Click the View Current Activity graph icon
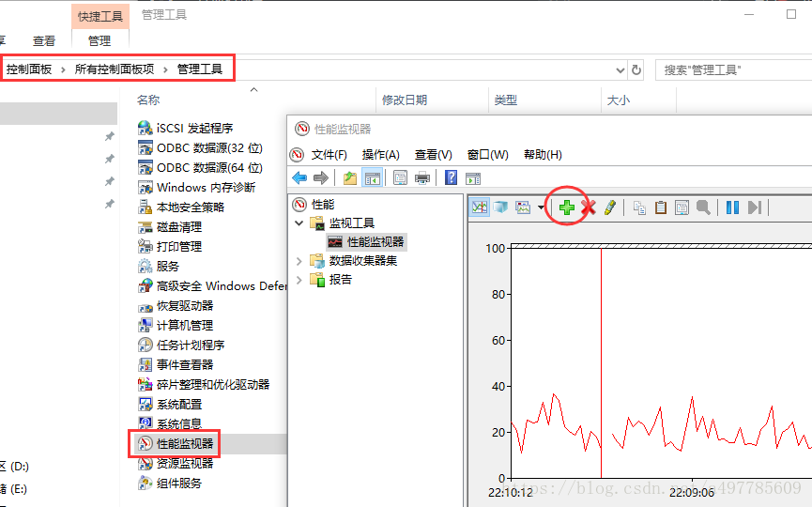 480,207
